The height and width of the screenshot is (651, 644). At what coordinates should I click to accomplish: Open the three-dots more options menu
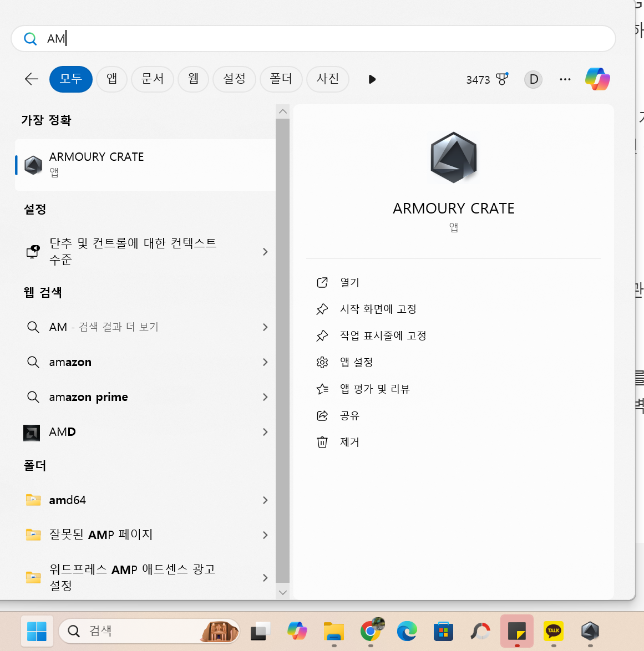click(565, 79)
